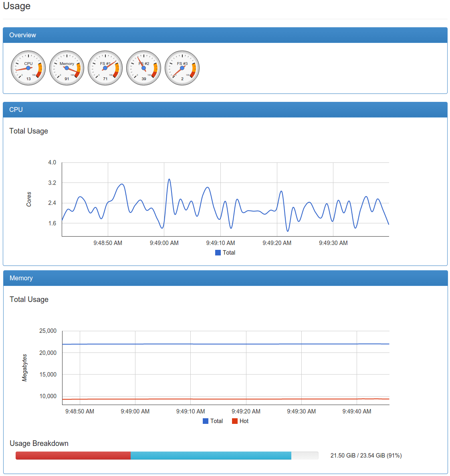This screenshot has width=450, height=476.
Task: Click the FS #2 gauge dial
Action: 143,68
